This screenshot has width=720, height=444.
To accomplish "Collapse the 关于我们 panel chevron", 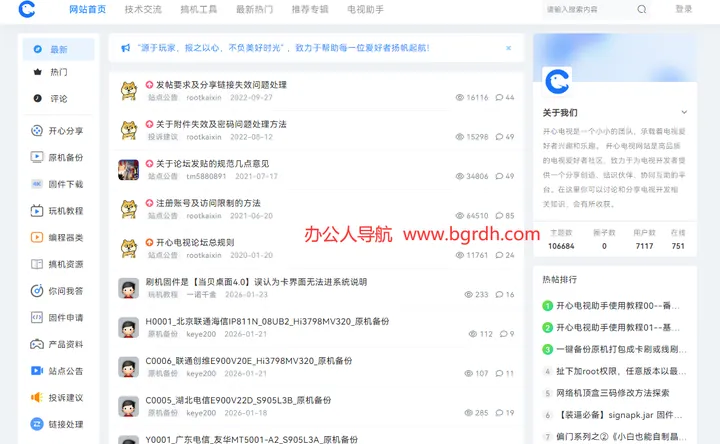I will [684, 112].
